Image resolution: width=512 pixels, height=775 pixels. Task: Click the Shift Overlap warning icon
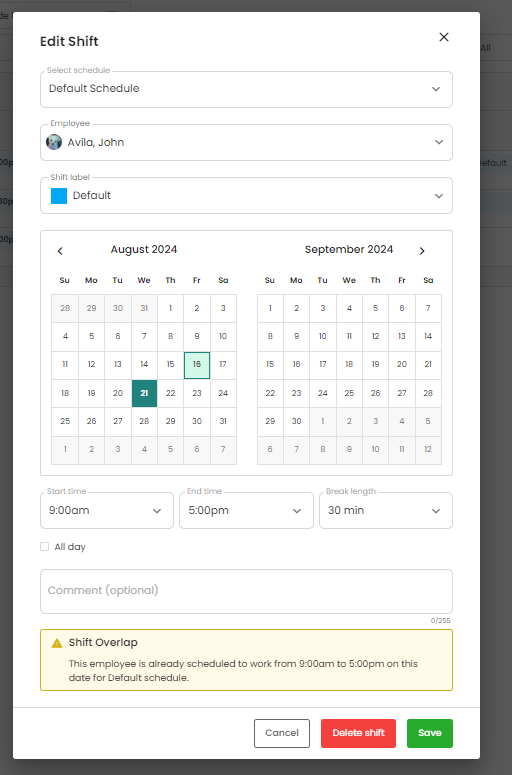coord(57,643)
